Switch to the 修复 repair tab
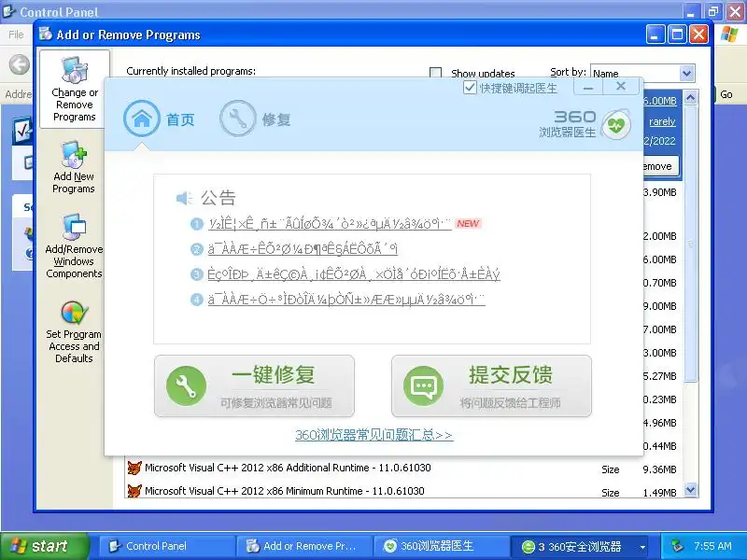The image size is (747, 560). 255,119
